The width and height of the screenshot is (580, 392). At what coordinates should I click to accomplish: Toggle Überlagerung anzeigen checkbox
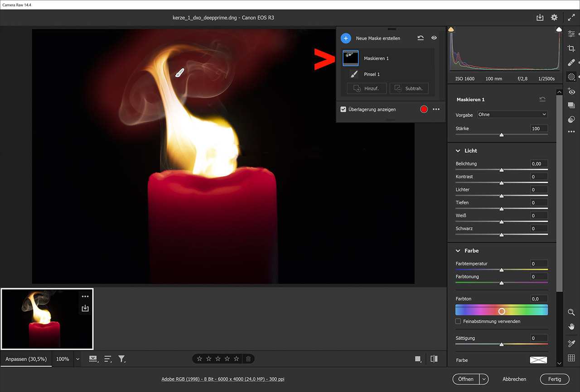(x=343, y=110)
